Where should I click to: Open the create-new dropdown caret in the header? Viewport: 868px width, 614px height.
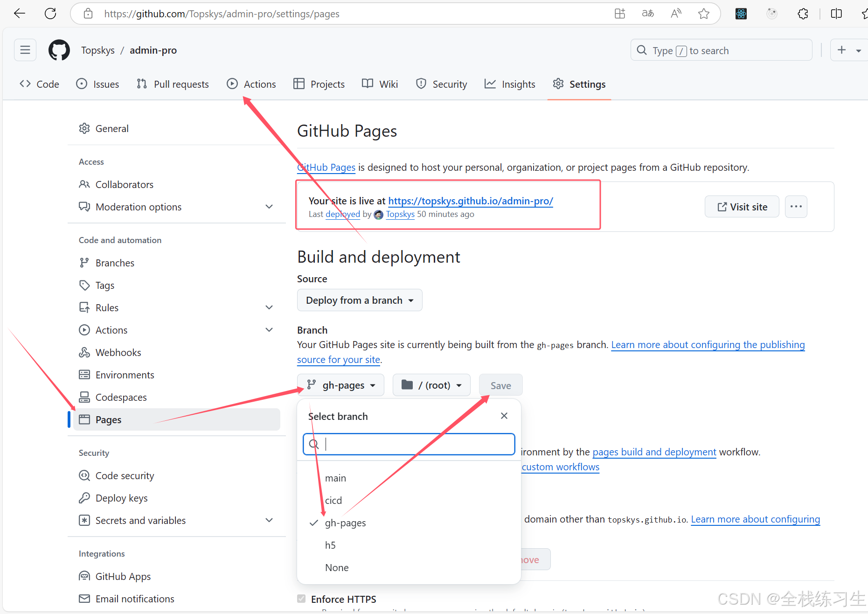[x=858, y=50]
